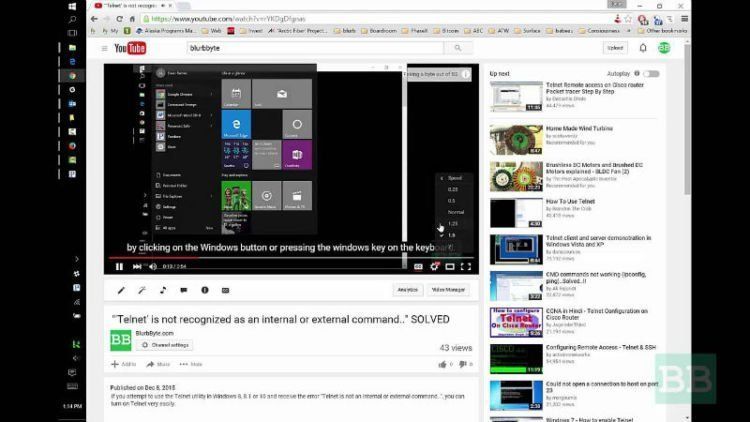Image resolution: width=750 pixels, height=422 pixels.
Task: Open the notifications bell
Action: click(643, 48)
